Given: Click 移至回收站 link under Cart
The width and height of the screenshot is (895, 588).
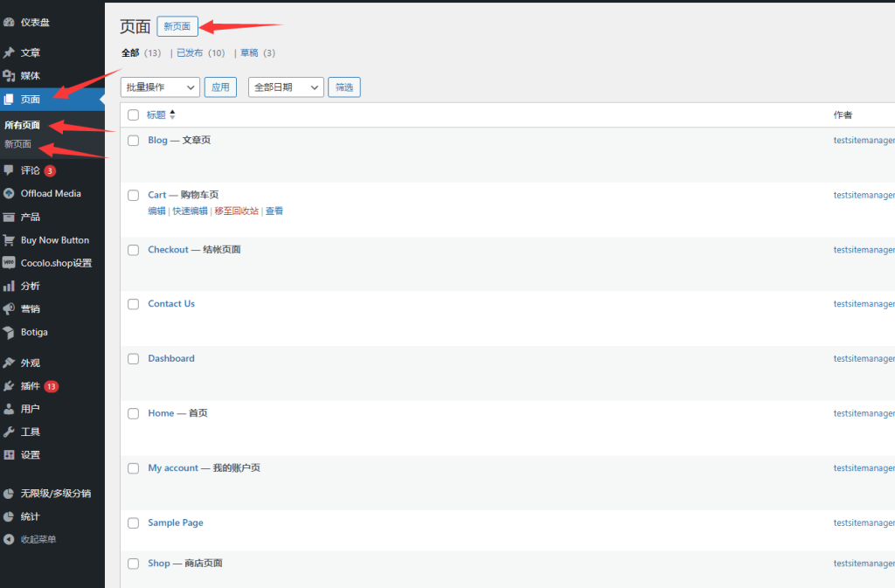Looking at the screenshot, I should (x=236, y=211).
